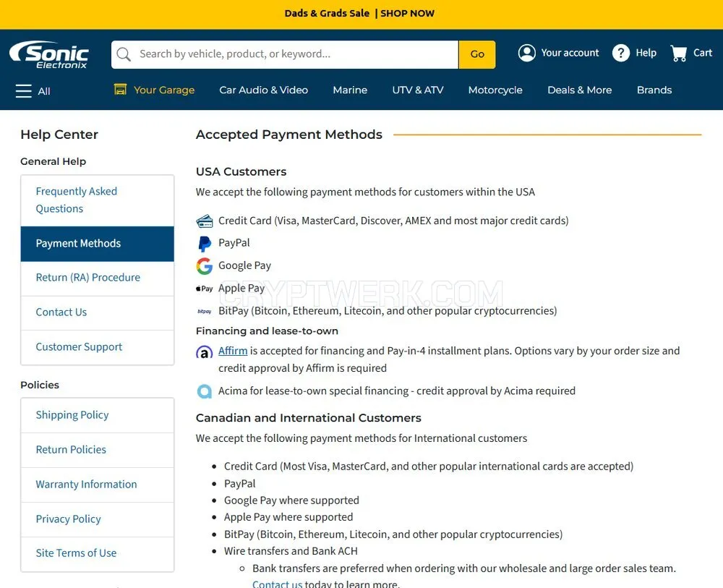Viewport: 723px width, 588px height.
Task: Click the Help question mark icon
Action: pos(620,53)
